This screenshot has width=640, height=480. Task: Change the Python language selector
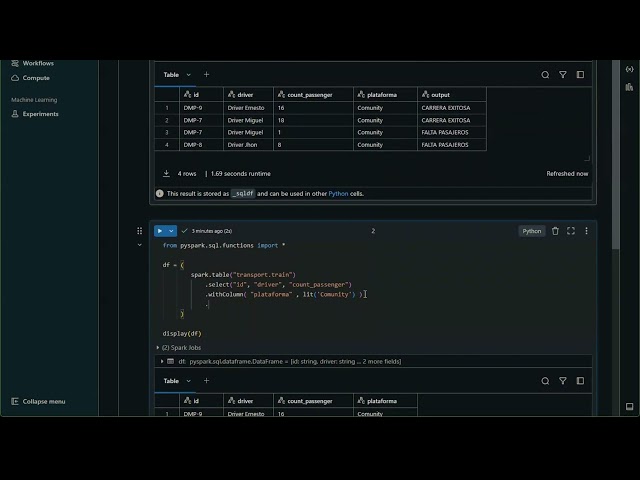[x=532, y=231]
